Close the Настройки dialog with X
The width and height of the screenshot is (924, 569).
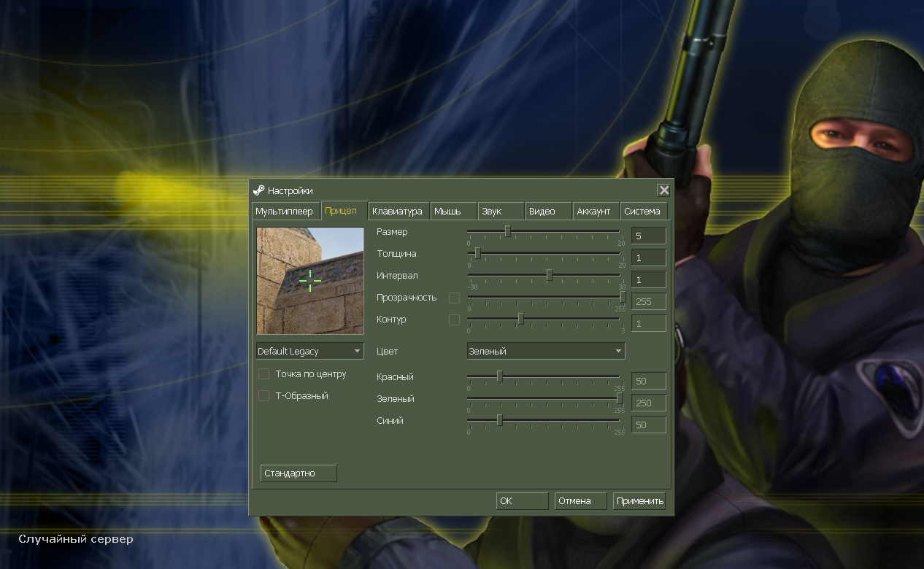click(663, 190)
